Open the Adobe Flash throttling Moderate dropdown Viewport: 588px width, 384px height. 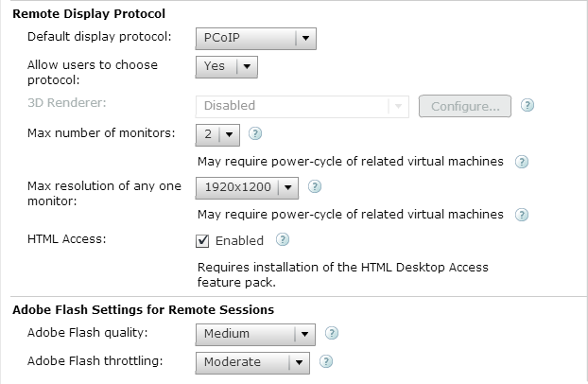[x=251, y=362]
